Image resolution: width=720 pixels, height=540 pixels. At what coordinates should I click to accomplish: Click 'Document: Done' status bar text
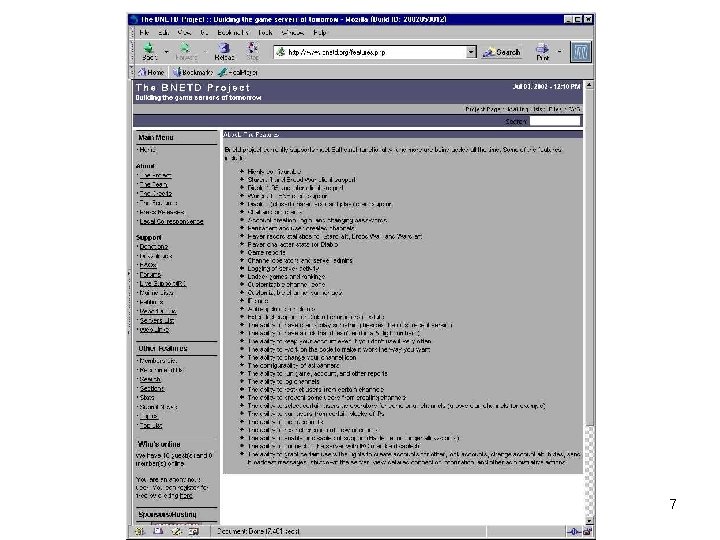[x=258, y=531]
